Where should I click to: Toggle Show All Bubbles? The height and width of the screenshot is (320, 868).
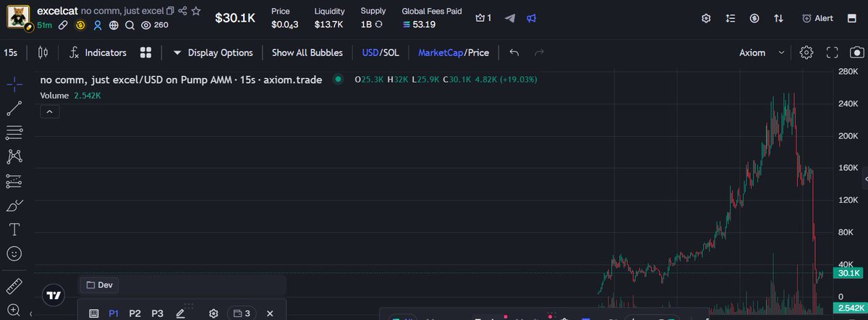307,52
